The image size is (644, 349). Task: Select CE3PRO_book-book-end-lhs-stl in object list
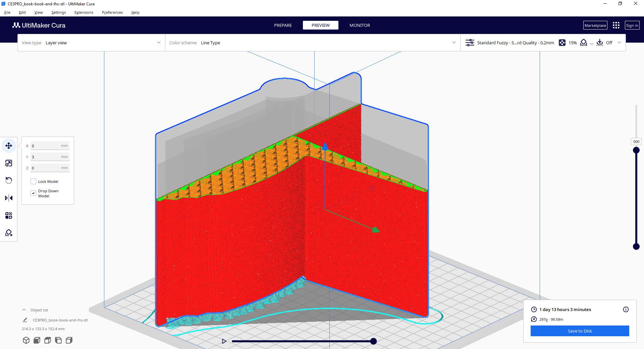coord(60,320)
